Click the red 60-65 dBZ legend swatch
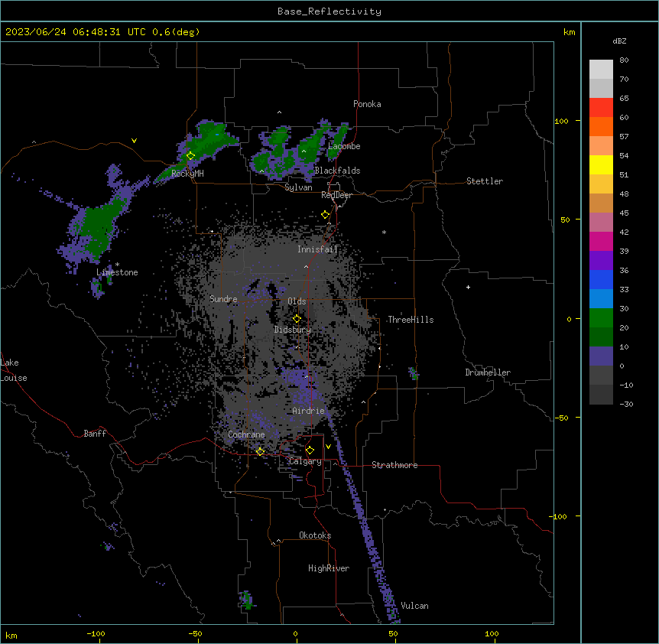Viewport: 659px width, 644px height. pyautogui.click(x=601, y=108)
